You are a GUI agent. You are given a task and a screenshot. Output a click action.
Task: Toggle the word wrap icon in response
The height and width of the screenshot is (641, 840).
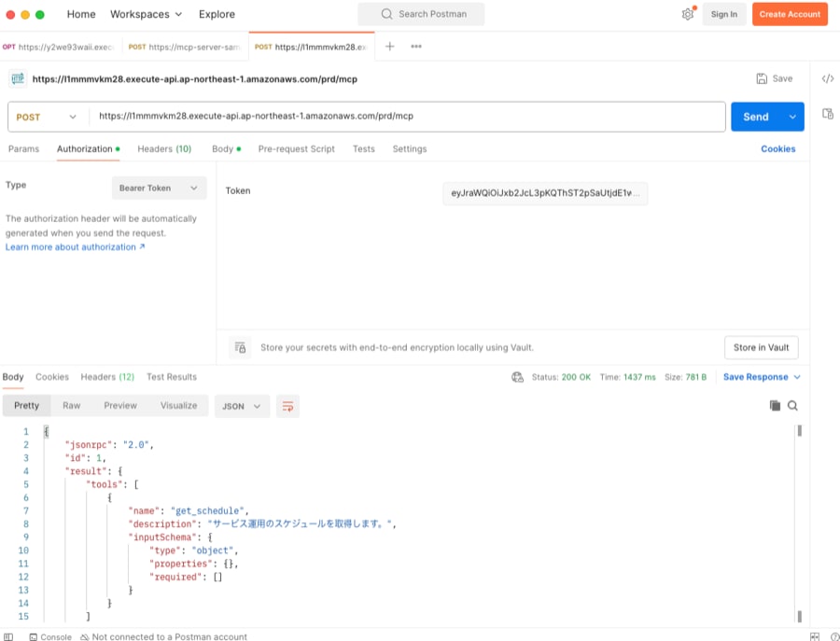point(287,406)
